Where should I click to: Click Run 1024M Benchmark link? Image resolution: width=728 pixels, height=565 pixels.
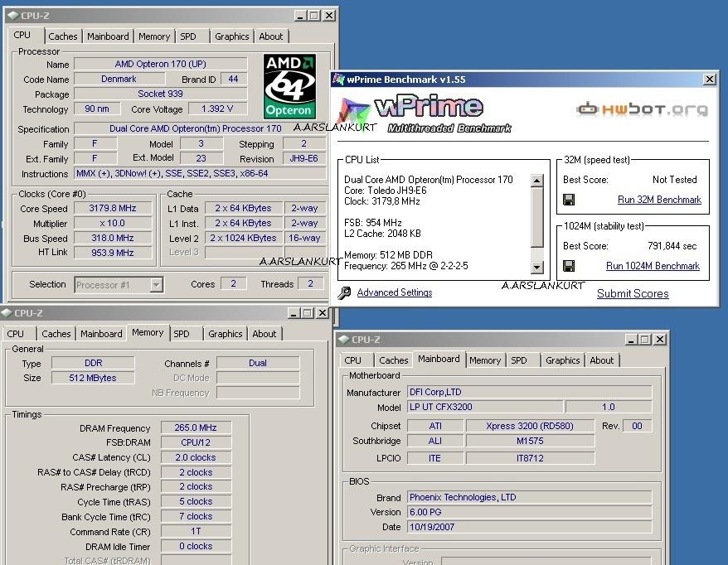point(653,266)
